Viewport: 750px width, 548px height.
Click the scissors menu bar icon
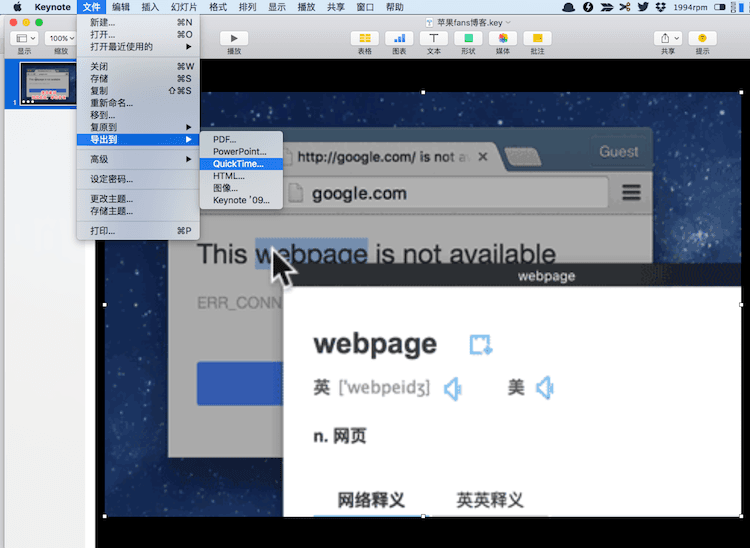[625, 7]
